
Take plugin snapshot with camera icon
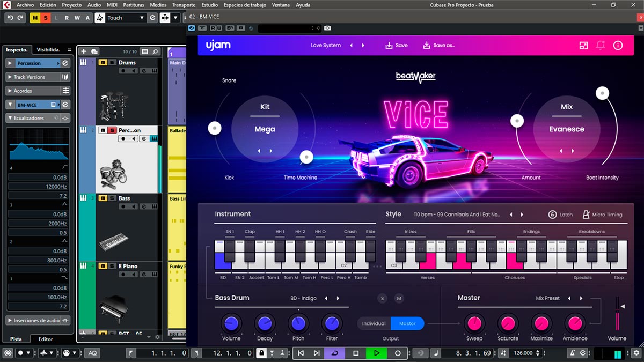[327, 28]
